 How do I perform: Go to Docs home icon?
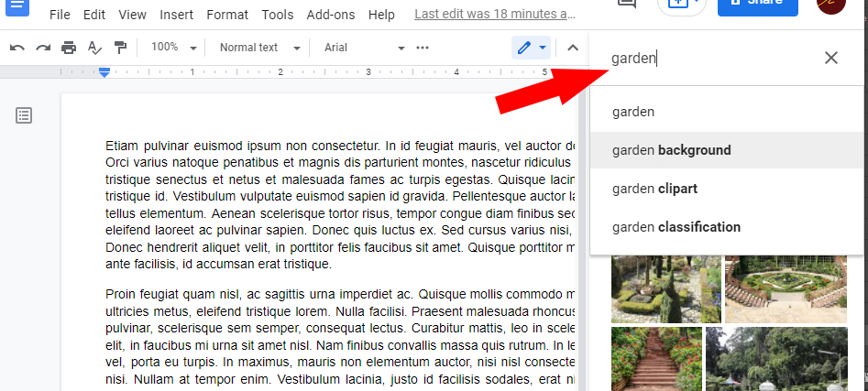(x=17, y=6)
